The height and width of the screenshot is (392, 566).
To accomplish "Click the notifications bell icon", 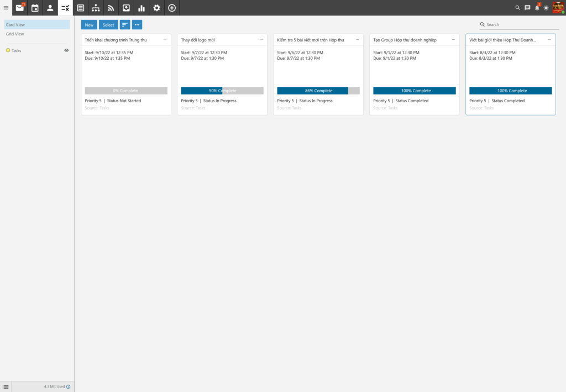I will click(x=537, y=8).
